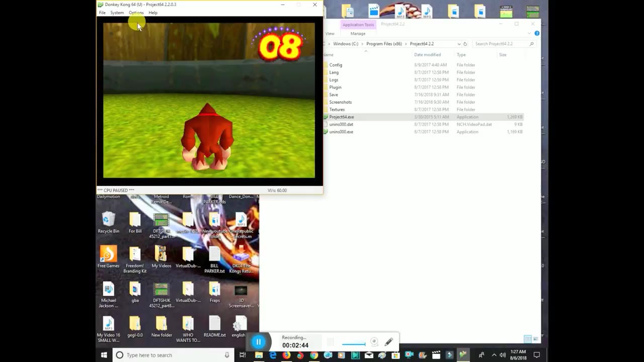Open Firefox from the taskbar

click(286, 355)
